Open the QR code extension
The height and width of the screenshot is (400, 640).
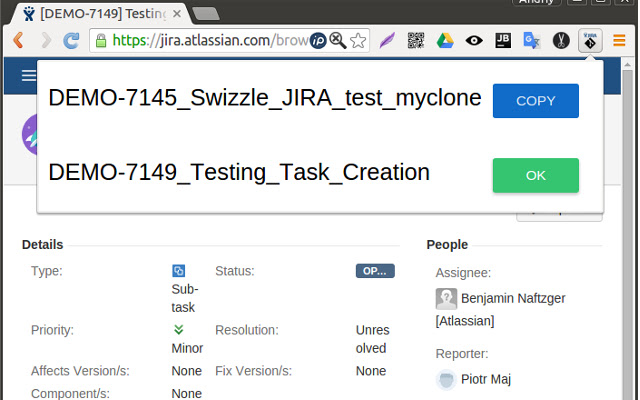point(416,41)
